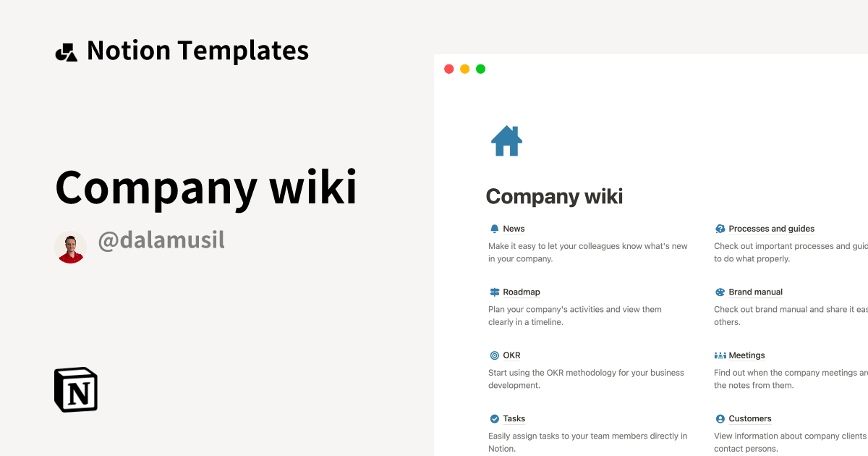Viewport: 868px width, 456px height.
Task: Click the person icon beside Customers
Action: [x=720, y=419]
